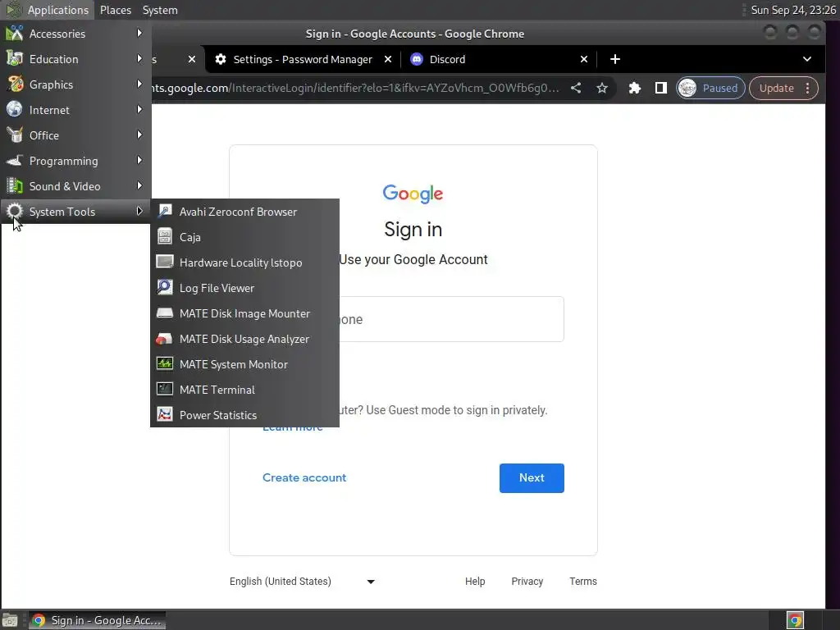The height and width of the screenshot is (630, 840).
Task: Close the partially hidden first tab
Action: (x=192, y=59)
